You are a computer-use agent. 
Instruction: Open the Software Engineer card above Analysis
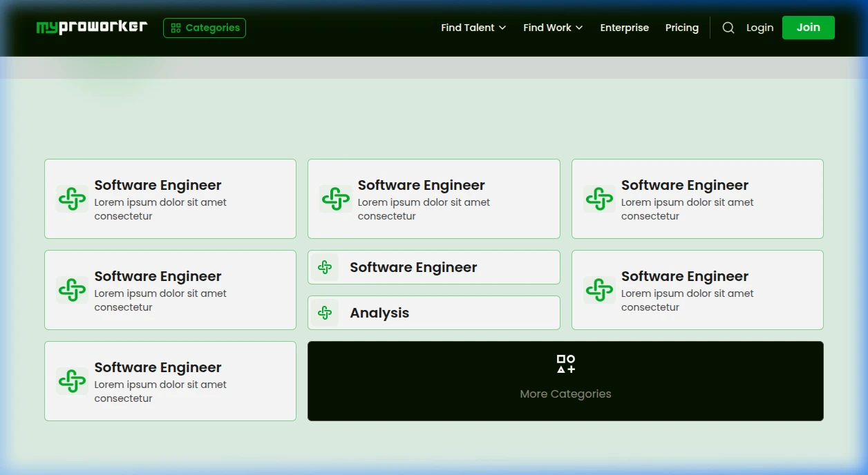click(x=434, y=267)
